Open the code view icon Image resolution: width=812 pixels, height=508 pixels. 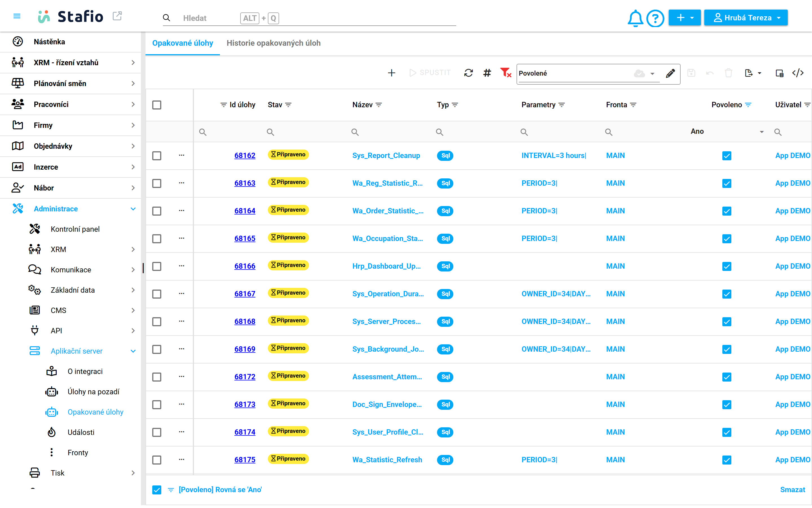click(798, 73)
